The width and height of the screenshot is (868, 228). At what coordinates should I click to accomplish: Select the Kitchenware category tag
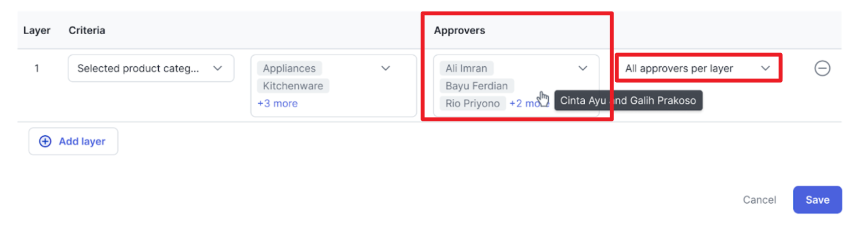293,86
